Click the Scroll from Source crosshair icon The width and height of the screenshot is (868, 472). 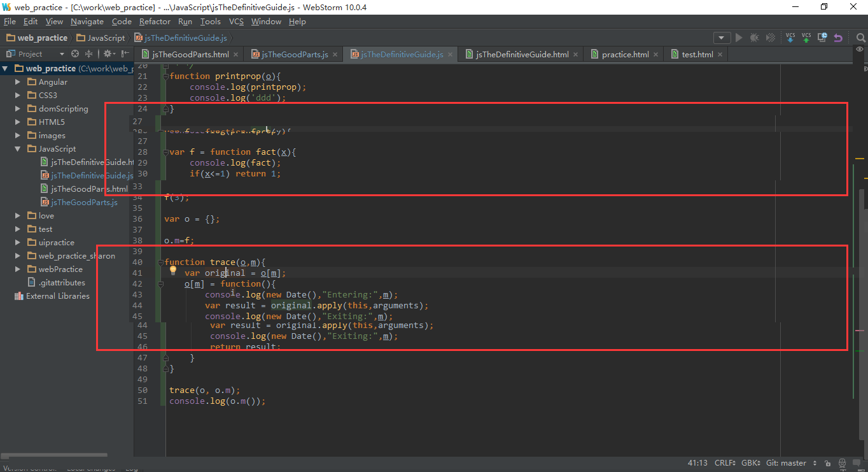point(75,54)
